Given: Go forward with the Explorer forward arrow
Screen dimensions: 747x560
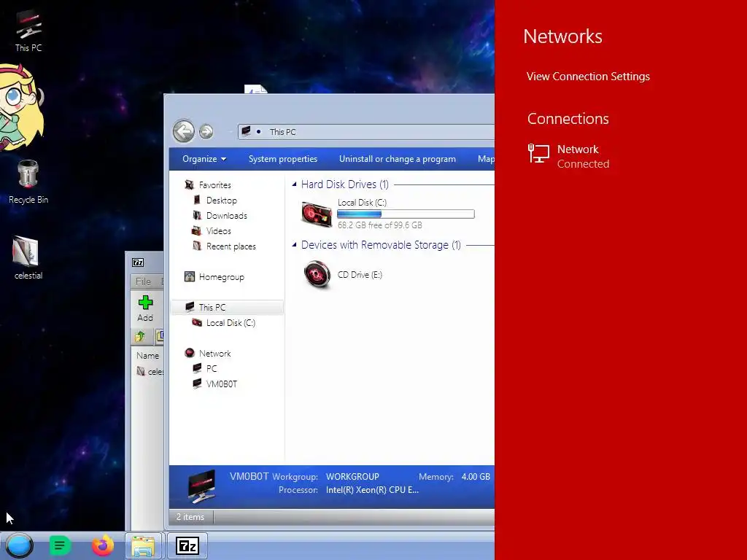Looking at the screenshot, I should point(206,131).
